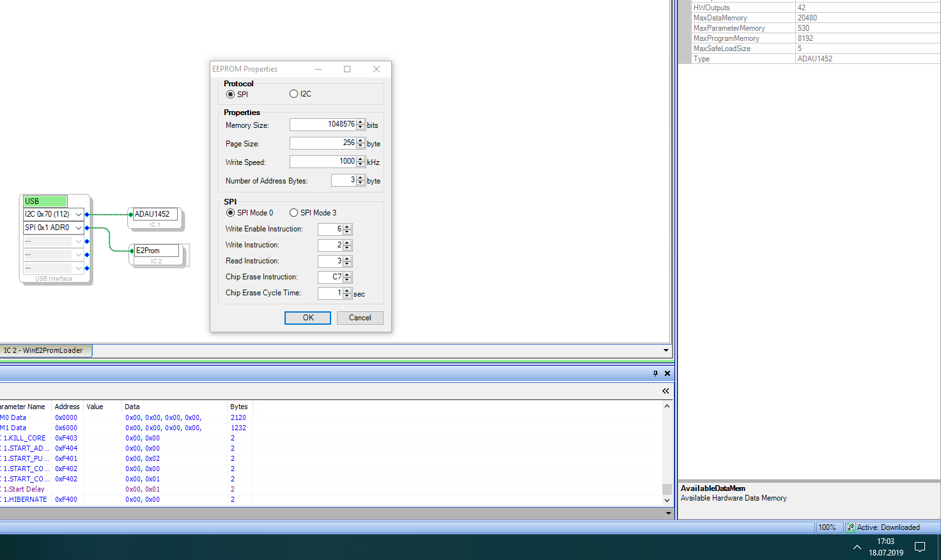Open the taskbar clock and date

pyautogui.click(x=886, y=547)
